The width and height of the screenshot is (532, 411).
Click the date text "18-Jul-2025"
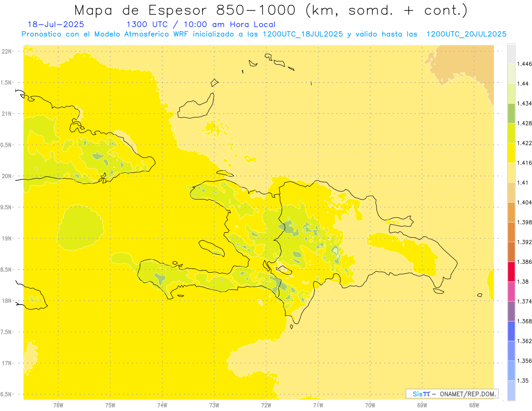coord(55,24)
